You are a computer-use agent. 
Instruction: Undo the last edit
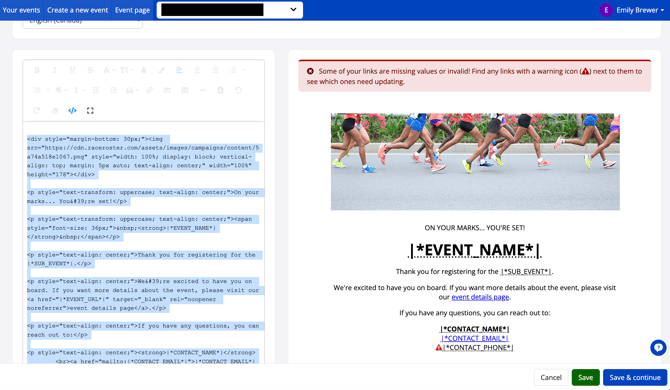238,90
